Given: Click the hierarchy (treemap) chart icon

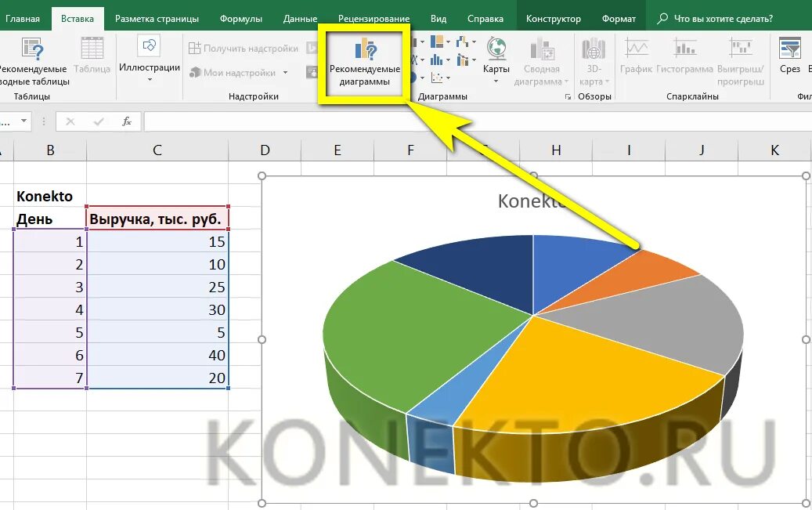Looking at the screenshot, I should pyautogui.click(x=437, y=42).
